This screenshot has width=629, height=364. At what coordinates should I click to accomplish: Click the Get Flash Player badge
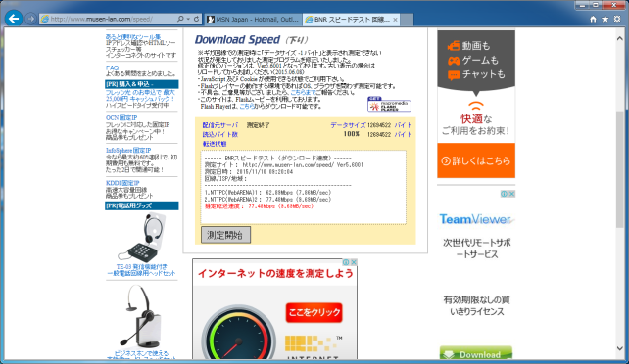tap(389, 104)
